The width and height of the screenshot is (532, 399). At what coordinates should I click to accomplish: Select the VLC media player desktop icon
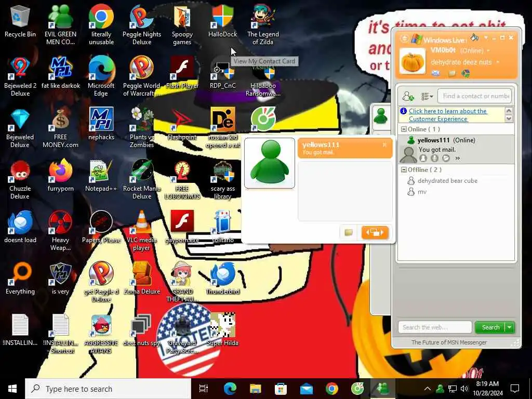point(142,231)
